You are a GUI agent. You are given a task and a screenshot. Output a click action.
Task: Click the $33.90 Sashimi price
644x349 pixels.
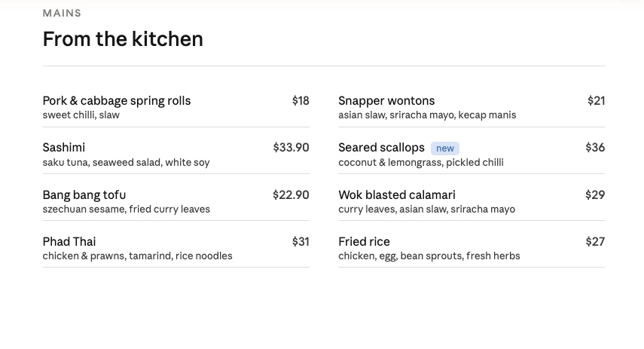pos(291,148)
